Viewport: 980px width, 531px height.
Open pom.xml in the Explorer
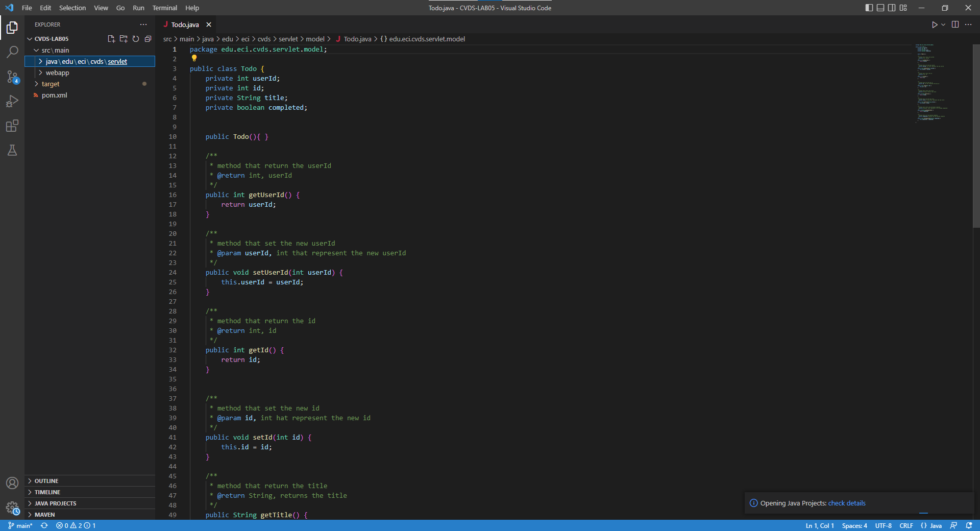coord(90,95)
